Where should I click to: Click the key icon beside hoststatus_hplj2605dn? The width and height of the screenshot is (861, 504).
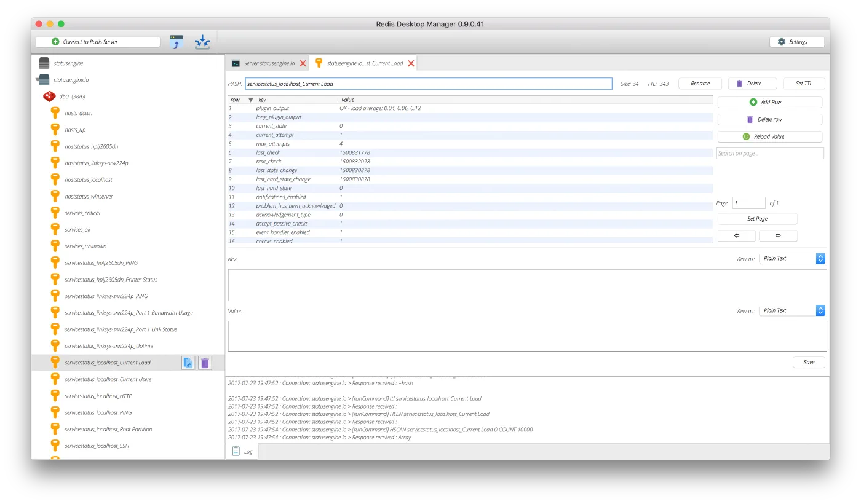(55, 146)
